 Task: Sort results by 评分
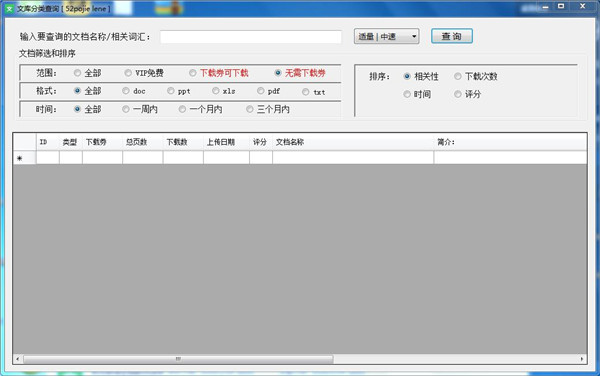(x=468, y=94)
